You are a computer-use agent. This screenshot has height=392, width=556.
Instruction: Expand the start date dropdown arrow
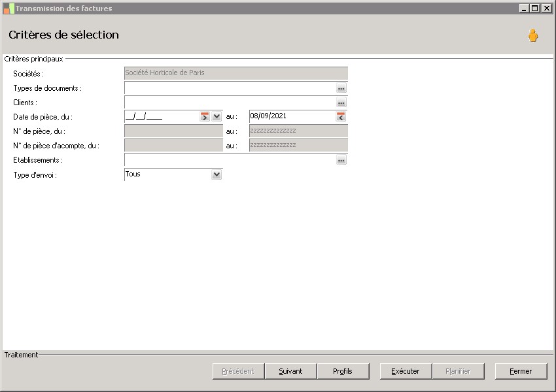point(217,116)
